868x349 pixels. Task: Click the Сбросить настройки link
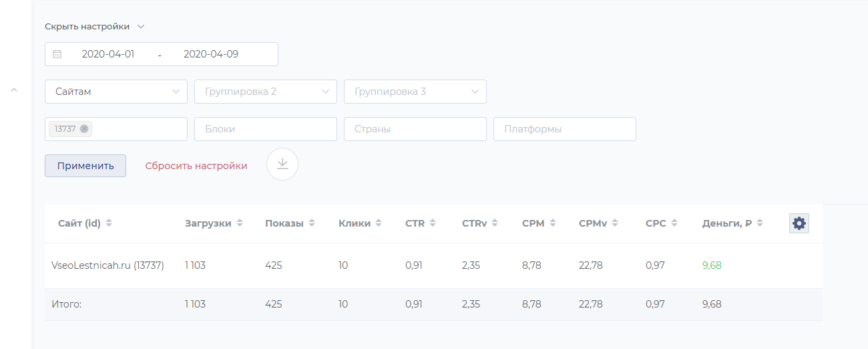pos(196,166)
